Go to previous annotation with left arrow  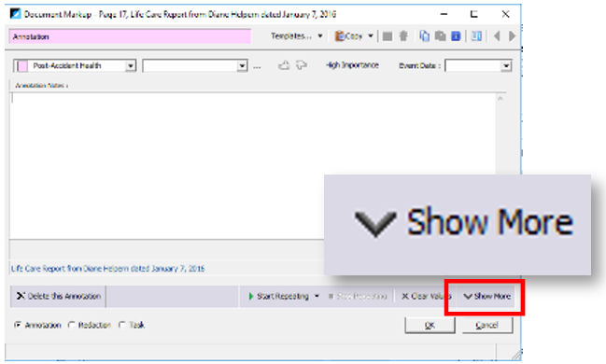[497, 36]
